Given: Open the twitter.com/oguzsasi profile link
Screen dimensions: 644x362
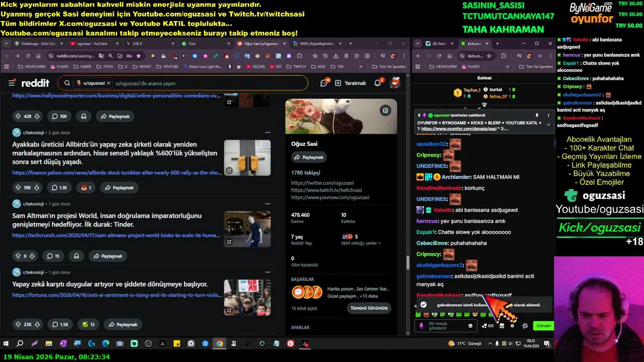Looking at the screenshot, I should 323,183.
